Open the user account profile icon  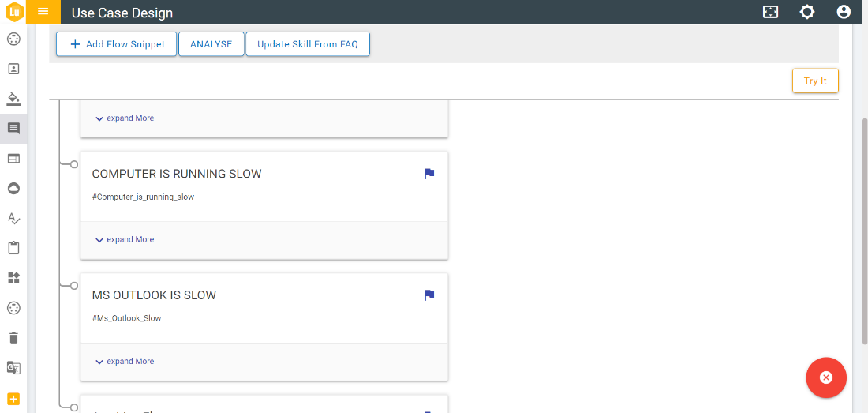coord(844,12)
